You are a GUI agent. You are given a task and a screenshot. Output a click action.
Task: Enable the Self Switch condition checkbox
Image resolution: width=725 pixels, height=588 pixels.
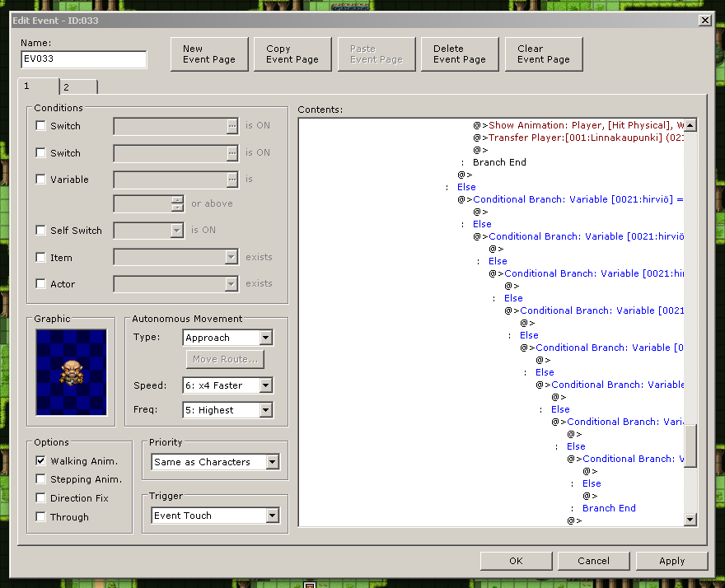40,231
